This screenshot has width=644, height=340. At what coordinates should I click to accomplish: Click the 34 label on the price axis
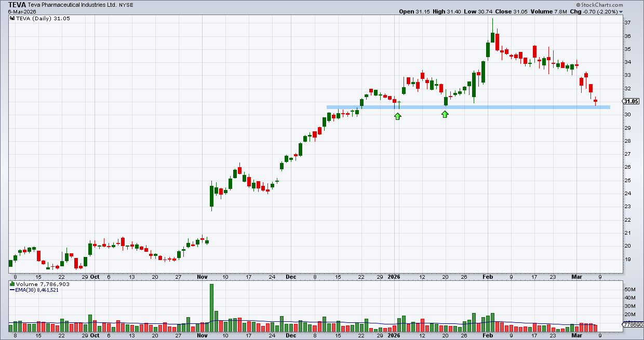pyautogui.click(x=628, y=62)
